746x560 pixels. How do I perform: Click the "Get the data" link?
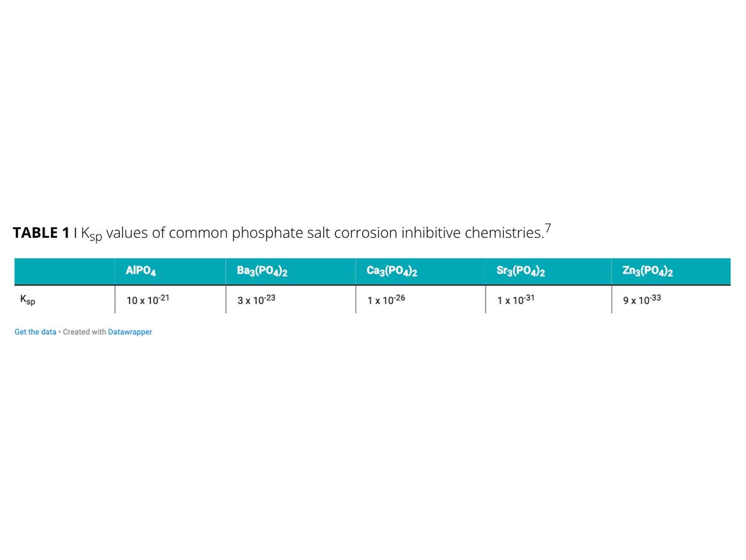(x=35, y=332)
